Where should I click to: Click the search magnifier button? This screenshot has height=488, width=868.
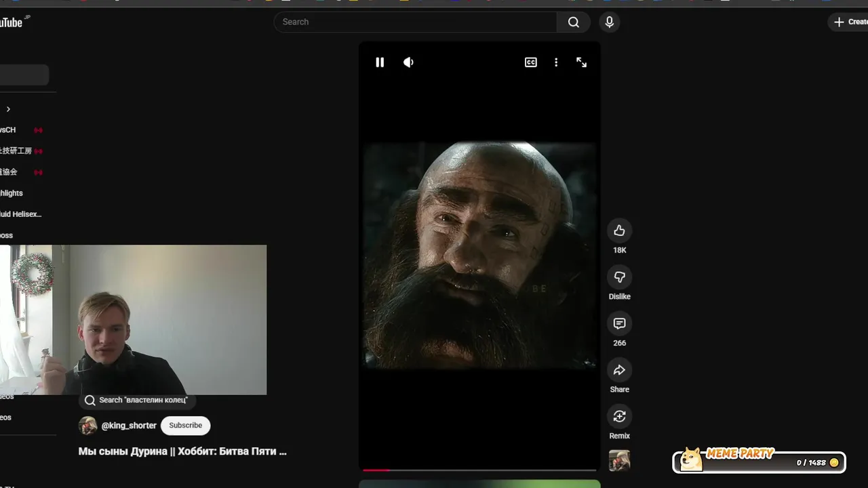[x=574, y=22]
